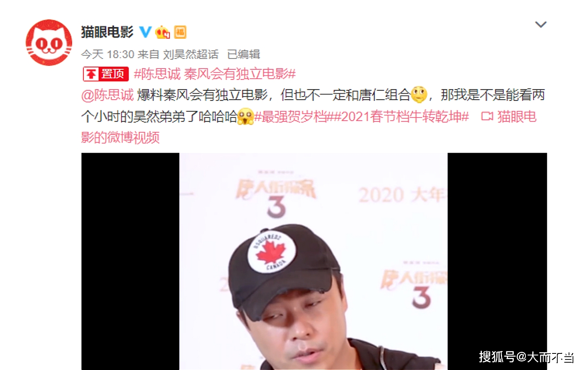Open the 刘昊然超话 source link
Viewport: 588px width, 370px height.
click(x=191, y=54)
